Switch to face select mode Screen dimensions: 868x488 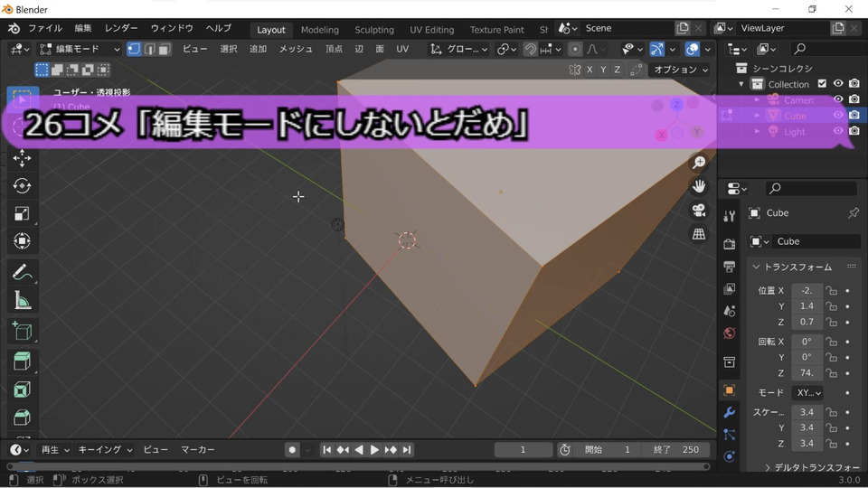[x=165, y=49]
